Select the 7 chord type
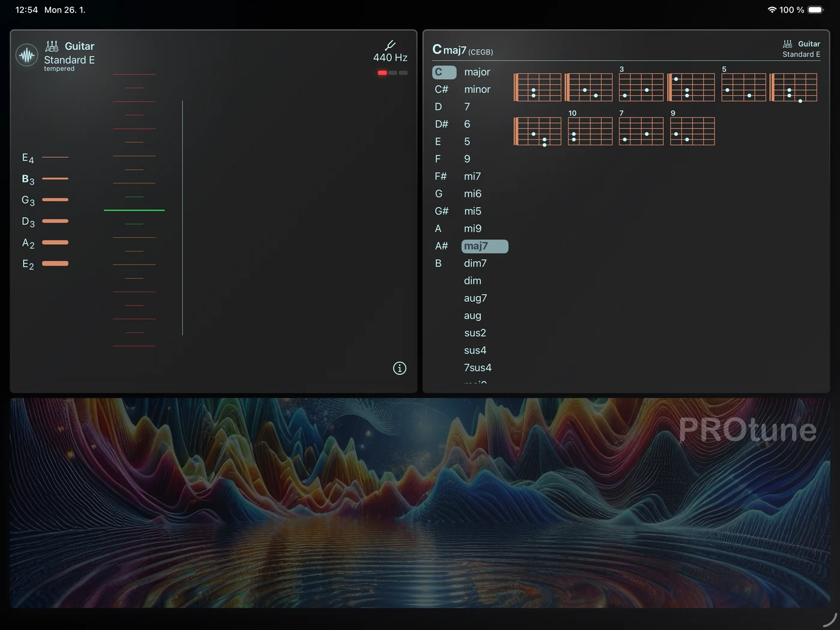The height and width of the screenshot is (630, 840). coord(467,107)
